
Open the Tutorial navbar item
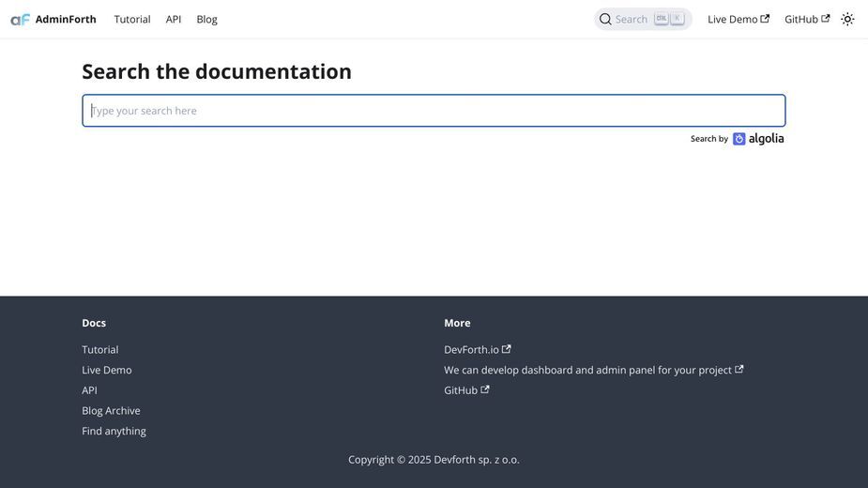(x=132, y=20)
